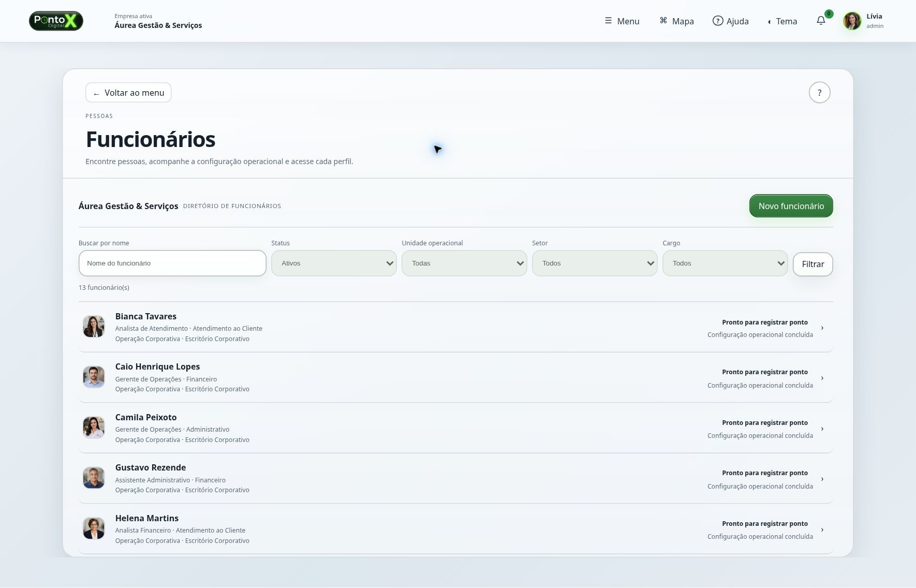
Task: Click the chevron arrow on Bianca Tavares' row
Action: pyautogui.click(x=822, y=328)
